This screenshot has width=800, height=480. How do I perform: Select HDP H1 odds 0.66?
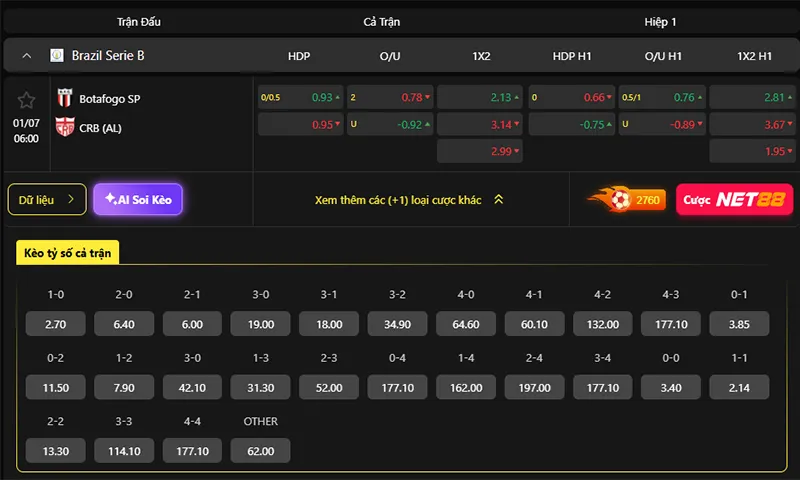tap(571, 97)
